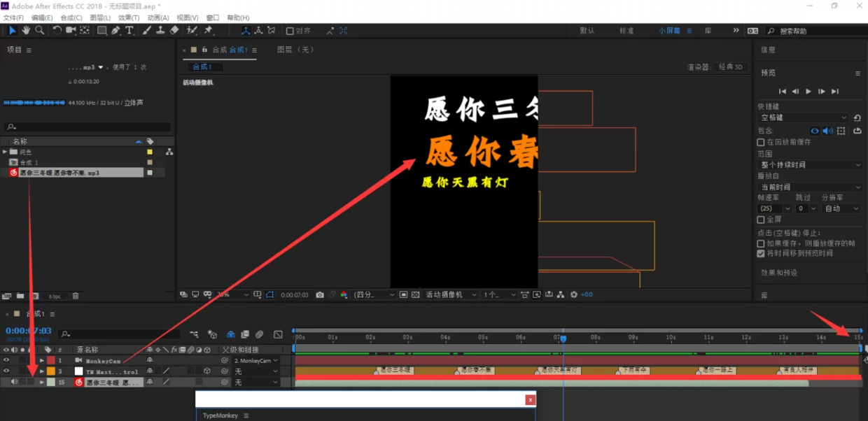Create new folder in Project panel

click(x=20, y=297)
